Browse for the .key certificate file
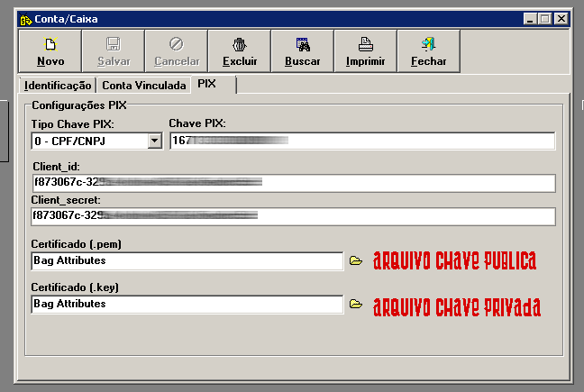Viewport: 584px width, 392px height. coord(356,305)
